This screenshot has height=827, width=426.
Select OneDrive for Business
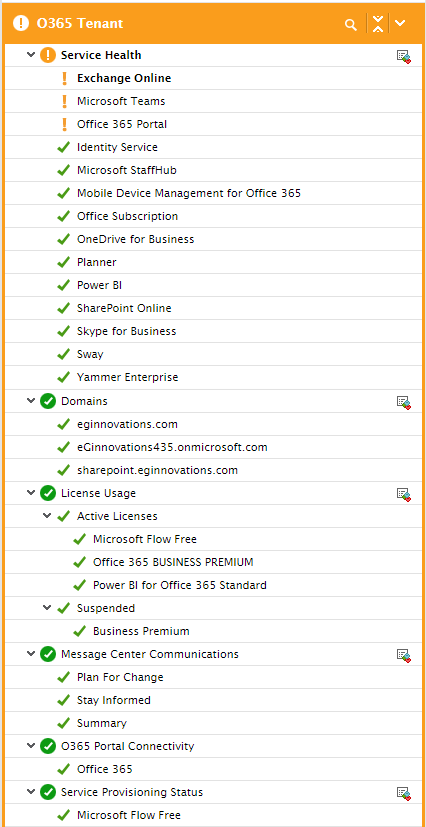[x=135, y=239]
